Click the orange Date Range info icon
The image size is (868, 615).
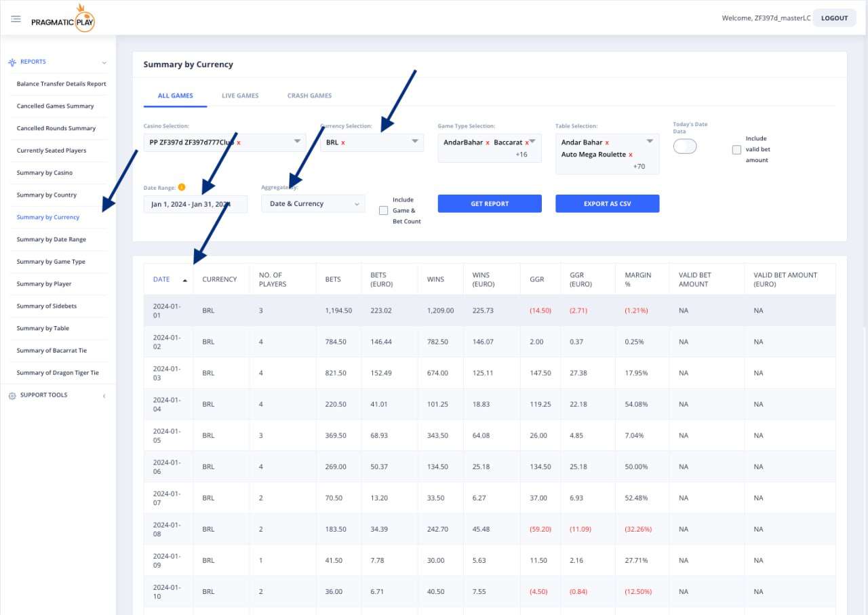[x=182, y=187]
